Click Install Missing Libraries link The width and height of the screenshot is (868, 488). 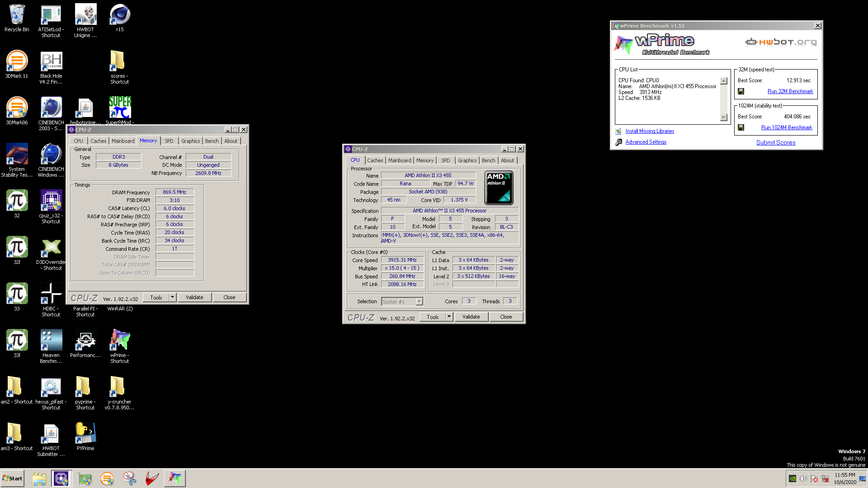tap(650, 131)
